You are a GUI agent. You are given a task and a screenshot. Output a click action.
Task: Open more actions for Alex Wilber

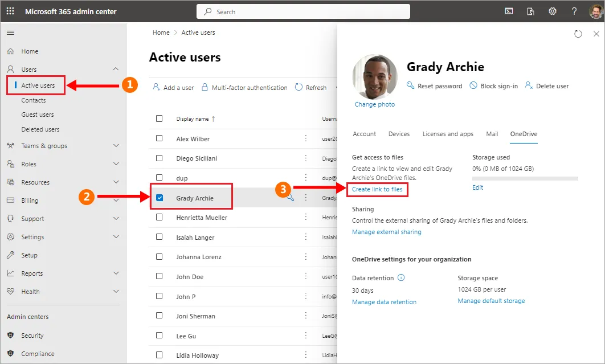[305, 138]
